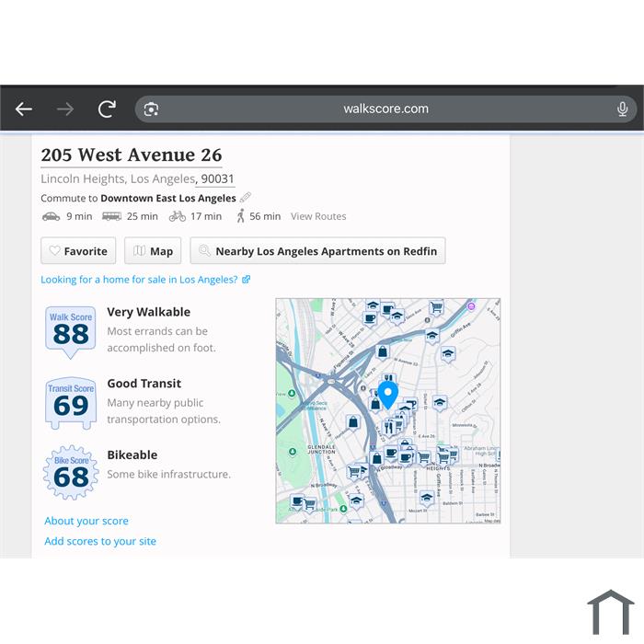Focus the walkscore.com address bar

pyautogui.click(x=385, y=109)
